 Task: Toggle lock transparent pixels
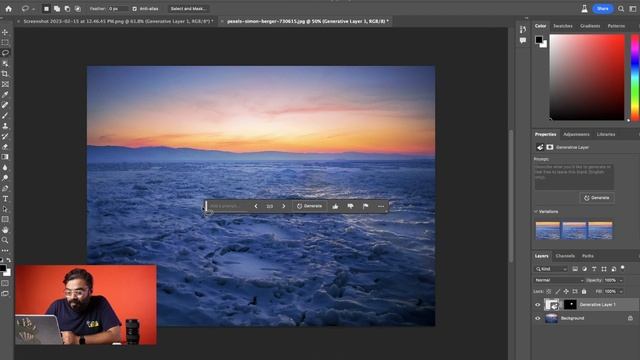[549, 291]
